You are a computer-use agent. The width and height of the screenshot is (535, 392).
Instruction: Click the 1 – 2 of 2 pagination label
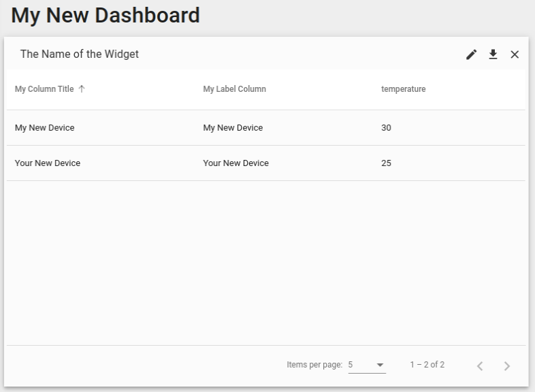coord(427,365)
